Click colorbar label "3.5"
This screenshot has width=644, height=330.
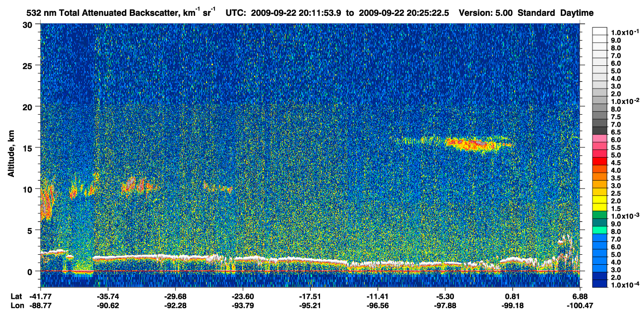tap(616, 178)
